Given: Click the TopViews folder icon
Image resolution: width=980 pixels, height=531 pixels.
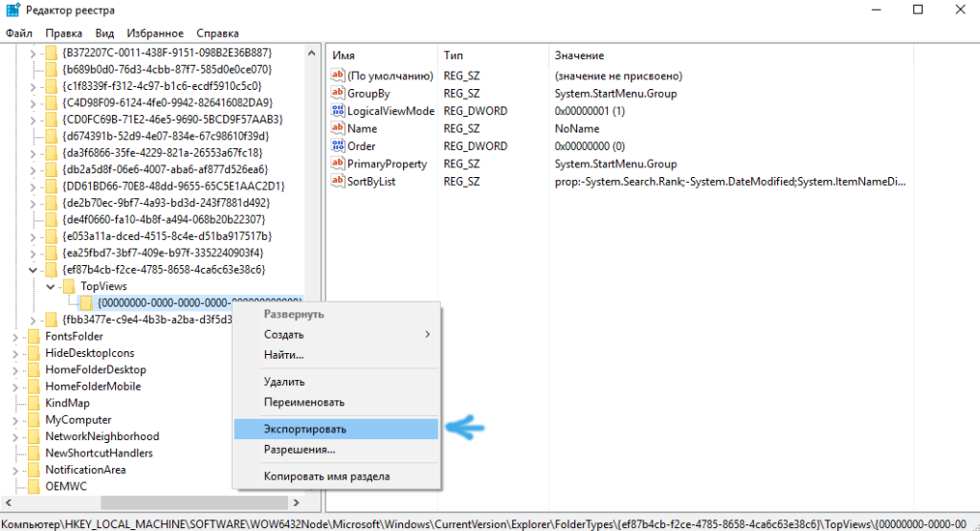Looking at the screenshot, I should (x=69, y=286).
